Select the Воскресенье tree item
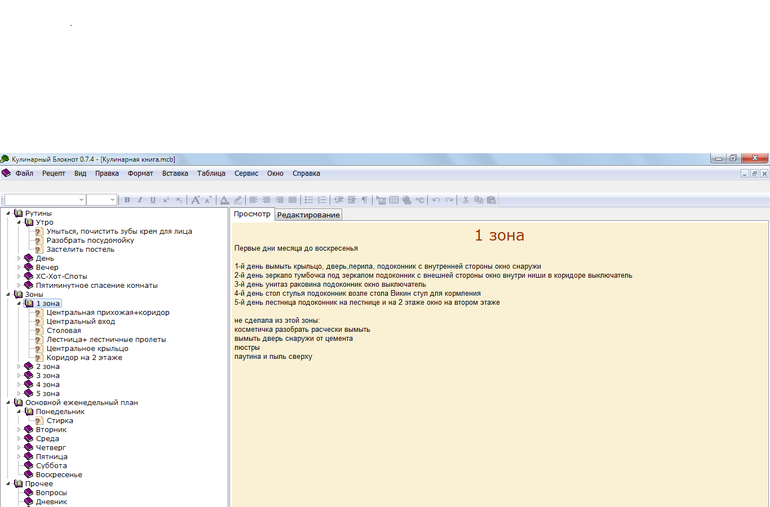The width and height of the screenshot is (770, 507). (x=59, y=475)
